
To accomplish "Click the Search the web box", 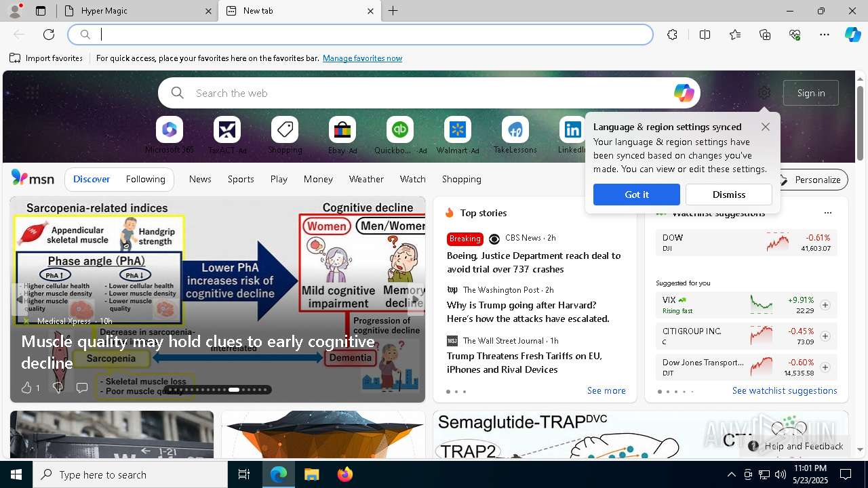I will 429,93.
